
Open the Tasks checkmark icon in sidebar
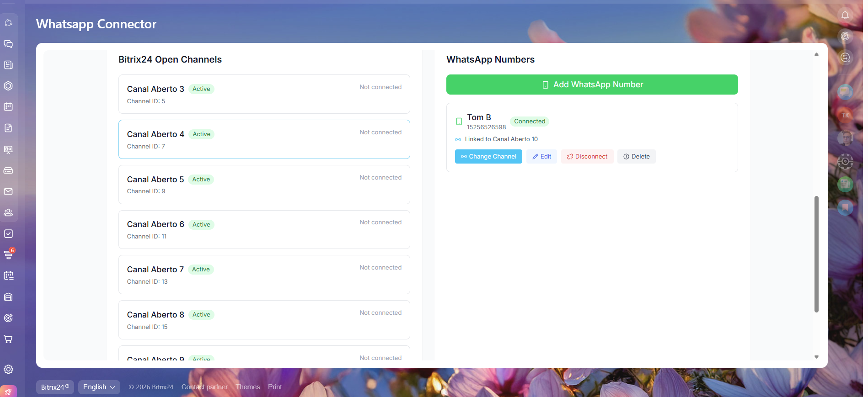[x=8, y=234]
